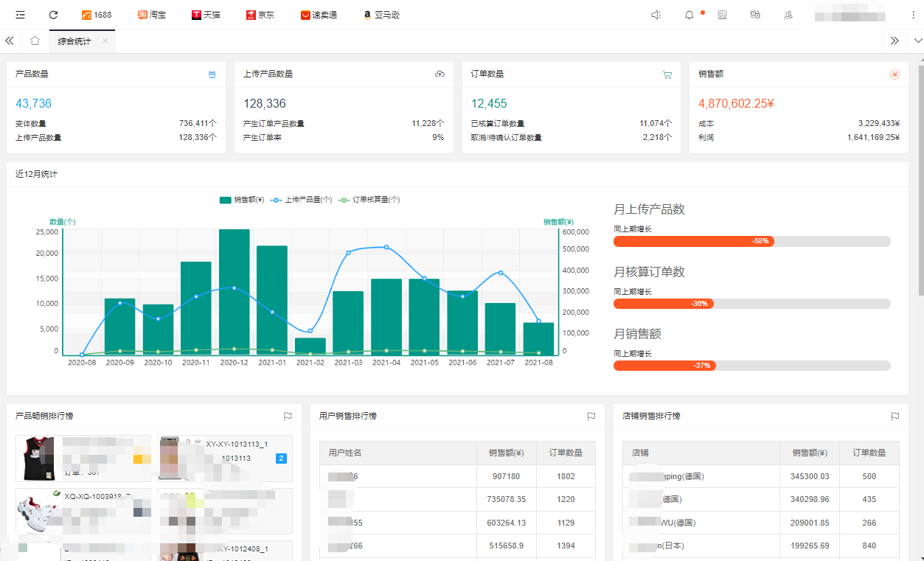Toggle 订单核算量(个) legend item

pyautogui.click(x=369, y=200)
